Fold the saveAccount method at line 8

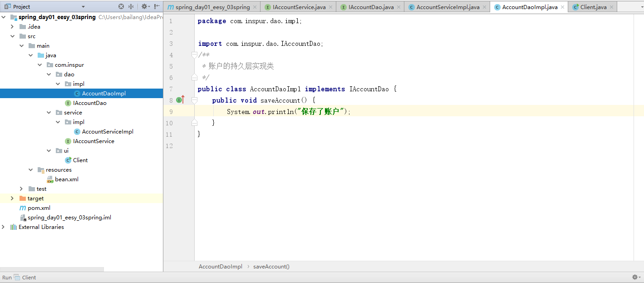point(194,100)
